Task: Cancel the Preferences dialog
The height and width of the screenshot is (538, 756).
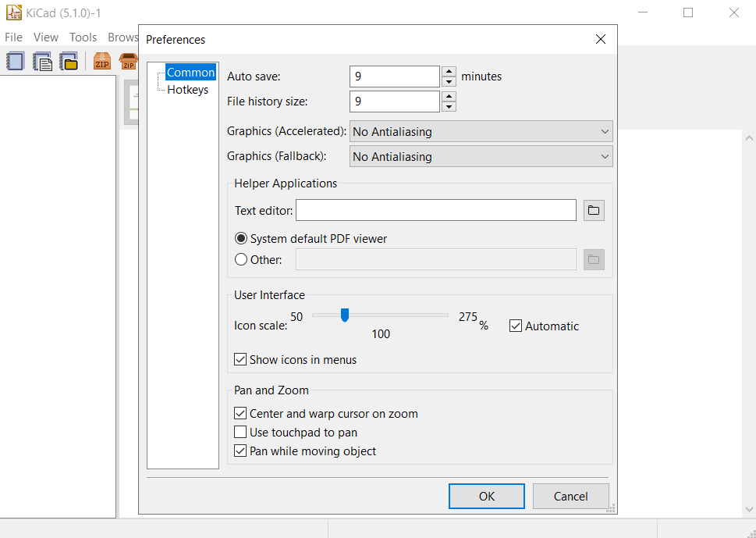Action: pos(570,496)
